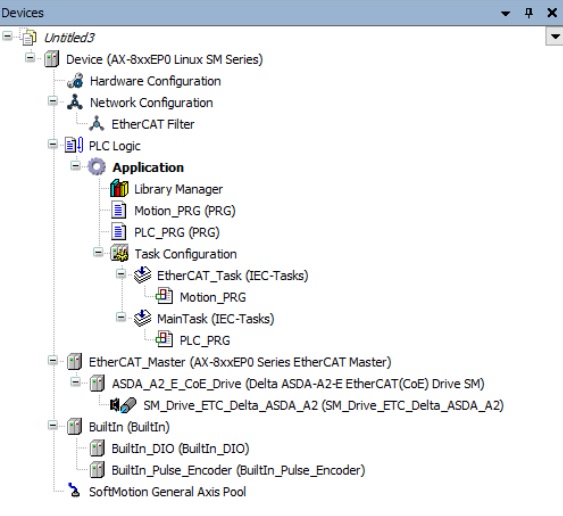Click the Library Manager books icon
The height and width of the screenshot is (516, 563).
tap(119, 189)
